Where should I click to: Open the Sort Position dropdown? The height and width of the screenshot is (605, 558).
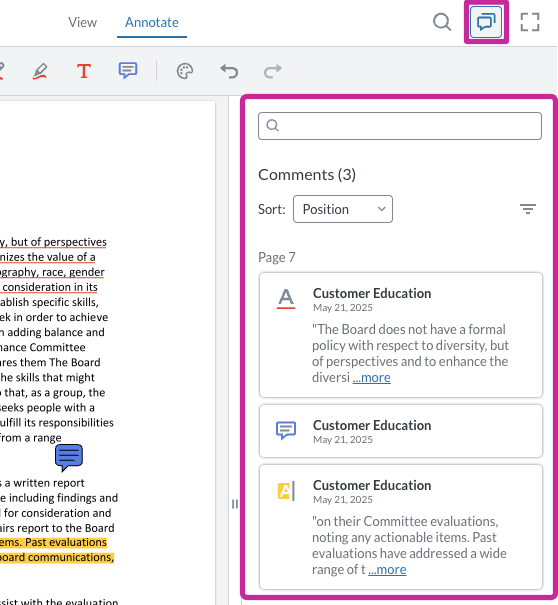click(343, 209)
